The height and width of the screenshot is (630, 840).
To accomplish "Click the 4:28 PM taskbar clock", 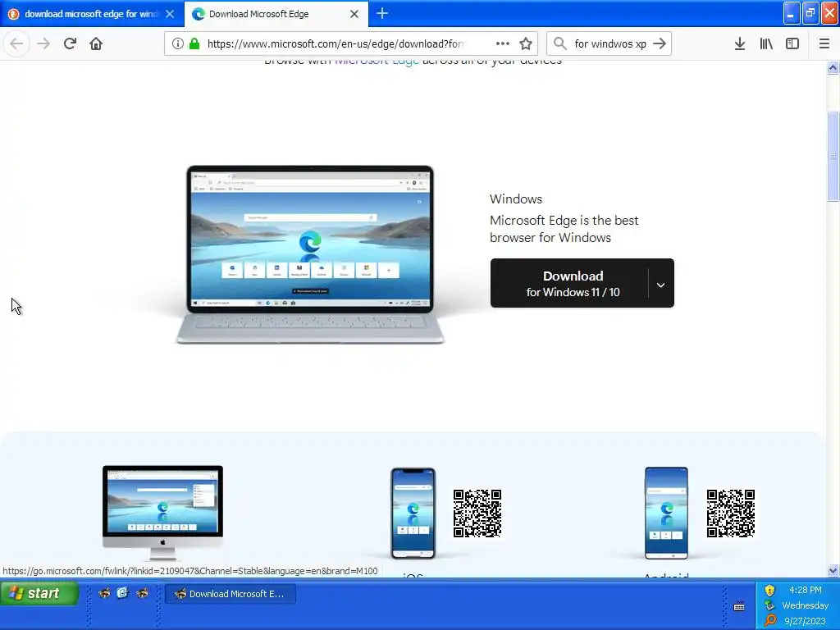I will (805, 590).
